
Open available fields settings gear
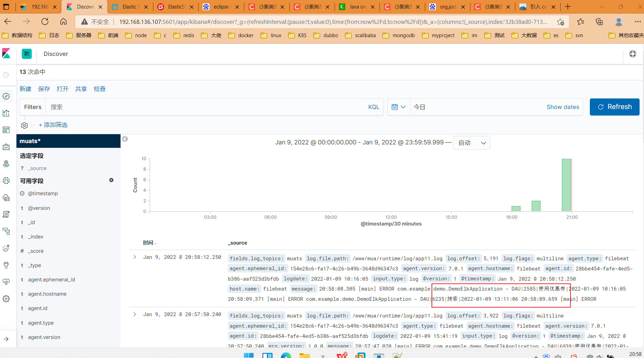[x=111, y=180]
